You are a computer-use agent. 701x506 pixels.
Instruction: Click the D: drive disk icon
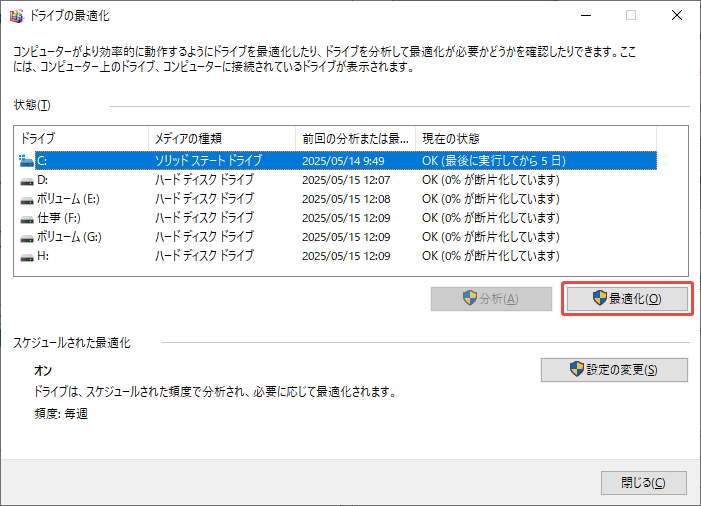tap(27, 181)
